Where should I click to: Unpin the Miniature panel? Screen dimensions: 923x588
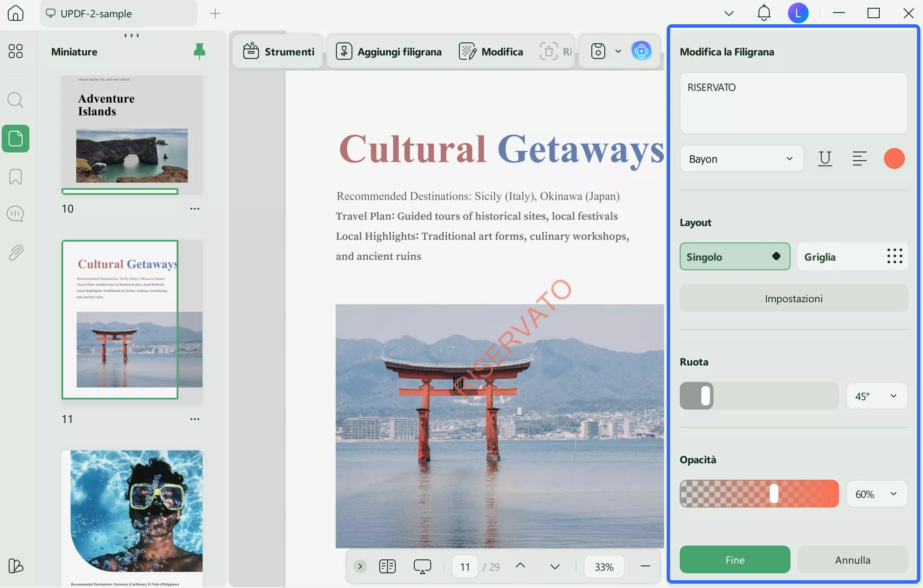(x=199, y=52)
